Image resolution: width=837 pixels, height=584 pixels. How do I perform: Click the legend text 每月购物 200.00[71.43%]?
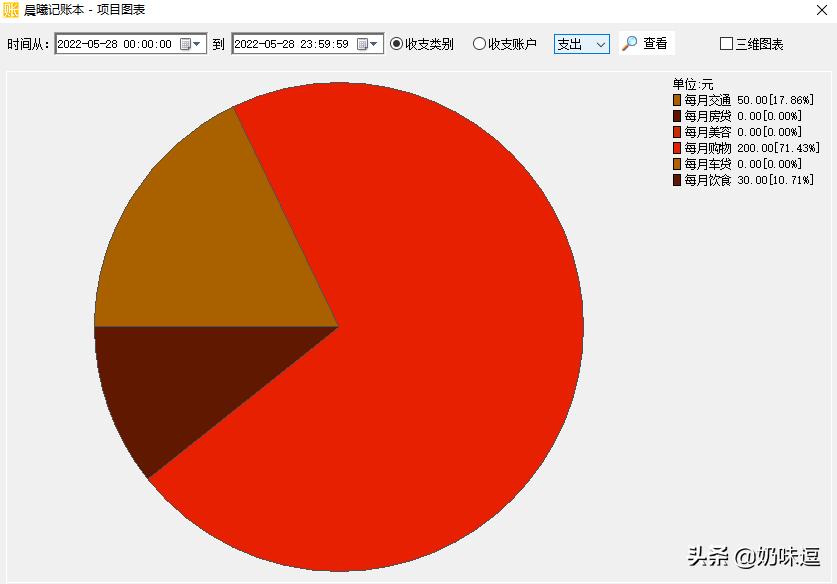click(x=752, y=148)
